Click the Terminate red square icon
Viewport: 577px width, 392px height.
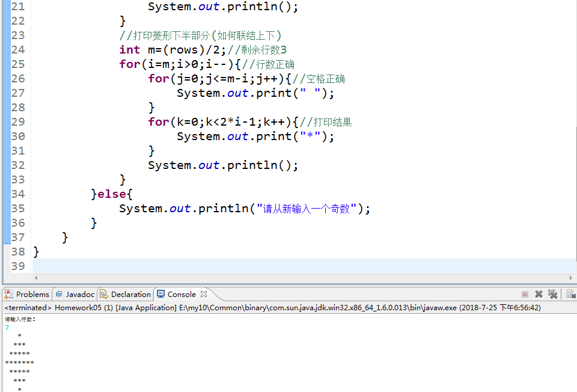click(x=525, y=294)
